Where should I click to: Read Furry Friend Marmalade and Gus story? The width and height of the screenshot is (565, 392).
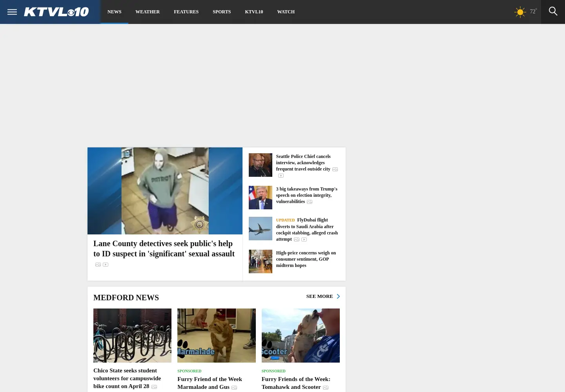click(x=210, y=383)
